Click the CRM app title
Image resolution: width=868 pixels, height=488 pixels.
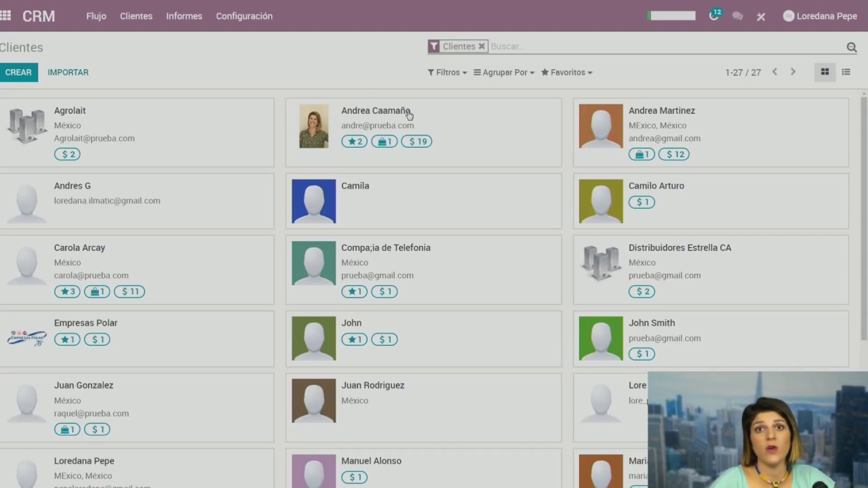click(39, 16)
